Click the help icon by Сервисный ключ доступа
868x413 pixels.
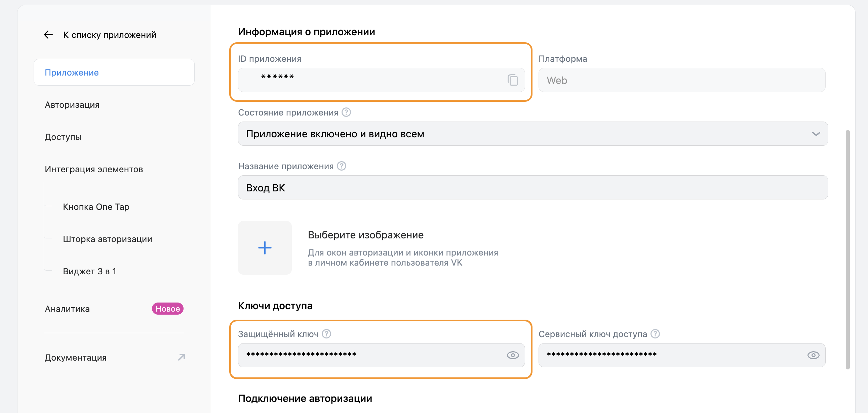[x=655, y=333]
